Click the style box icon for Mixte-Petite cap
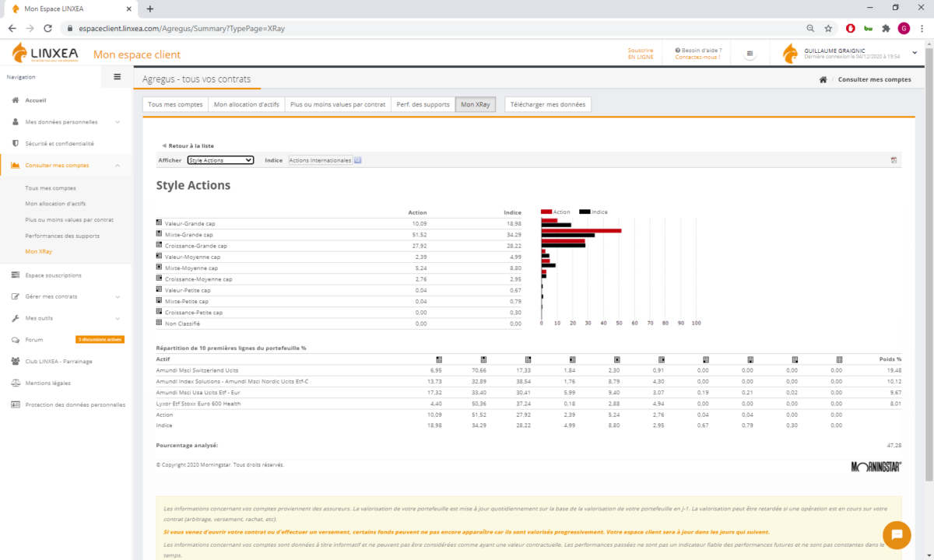This screenshot has height=560, width=934. tap(159, 301)
